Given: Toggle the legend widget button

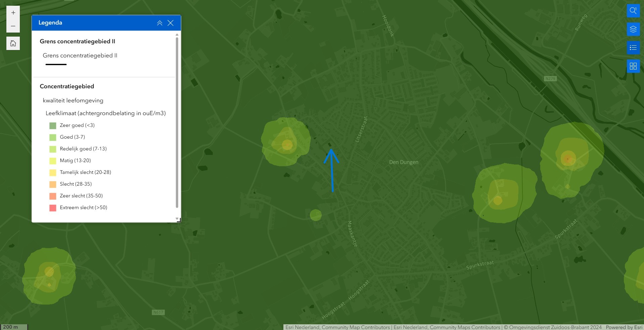Looking at the screenshot, I should [x=633, y=48].
